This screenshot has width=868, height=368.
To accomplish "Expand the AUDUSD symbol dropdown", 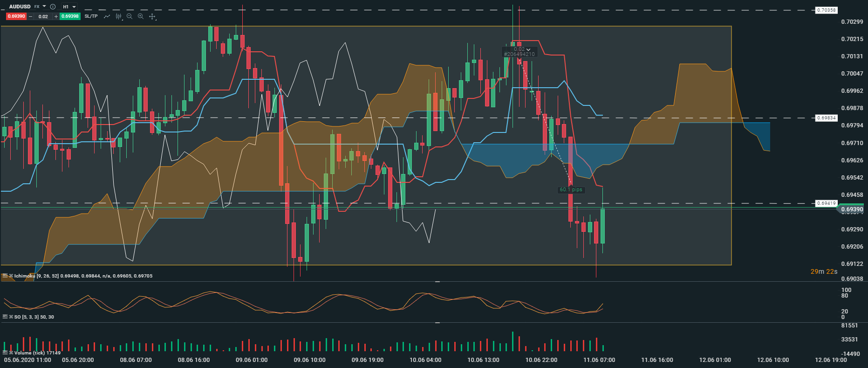I will pyautogui.click(x=44, y=7).
